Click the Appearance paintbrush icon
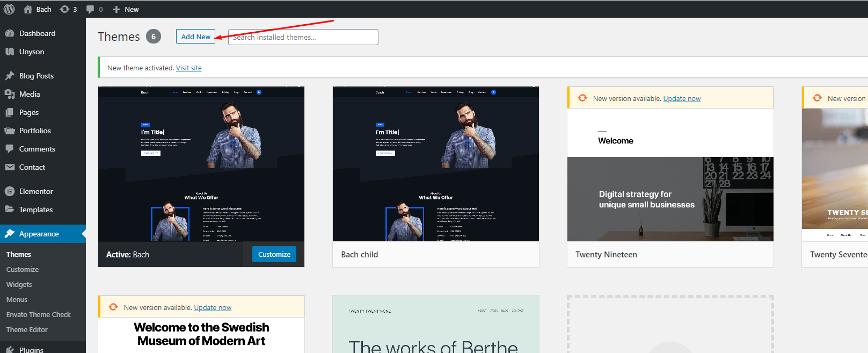Image resolution: width=868 pixels, height=353 pixels. pos(10,234)
